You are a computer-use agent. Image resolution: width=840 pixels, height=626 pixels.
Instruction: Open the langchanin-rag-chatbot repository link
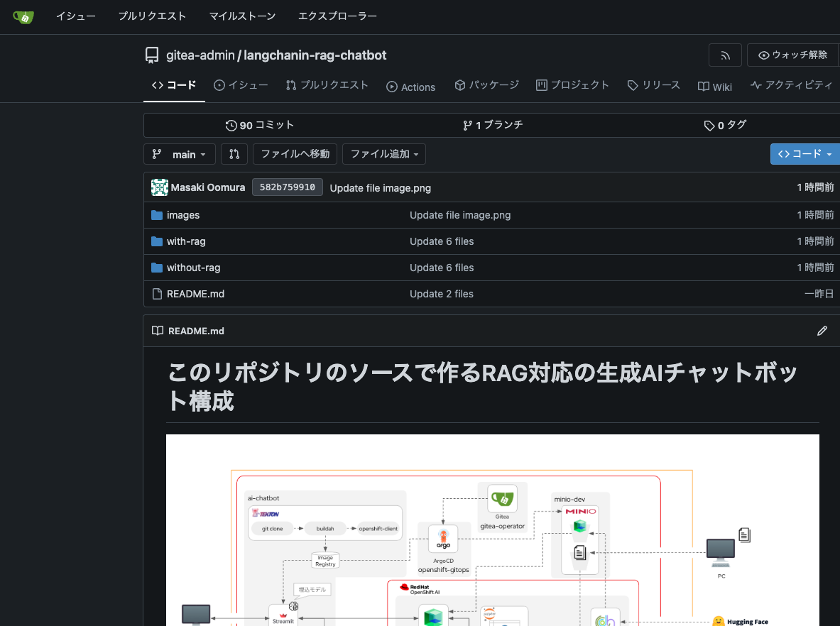tap(315, 55)
